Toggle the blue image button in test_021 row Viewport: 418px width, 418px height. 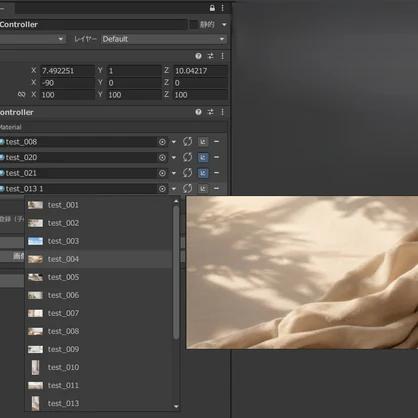click(x=203, y=173)
